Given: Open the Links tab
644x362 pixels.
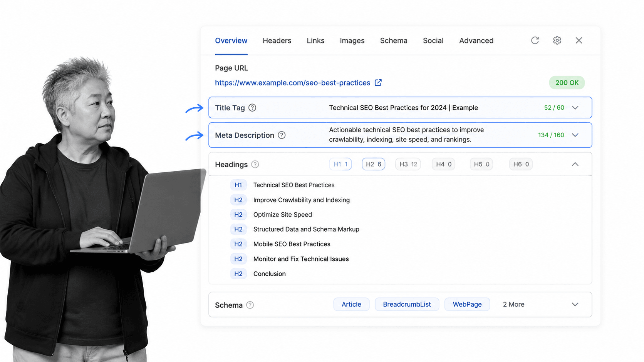Looking at the screenshot, I should tap(315, 40).
